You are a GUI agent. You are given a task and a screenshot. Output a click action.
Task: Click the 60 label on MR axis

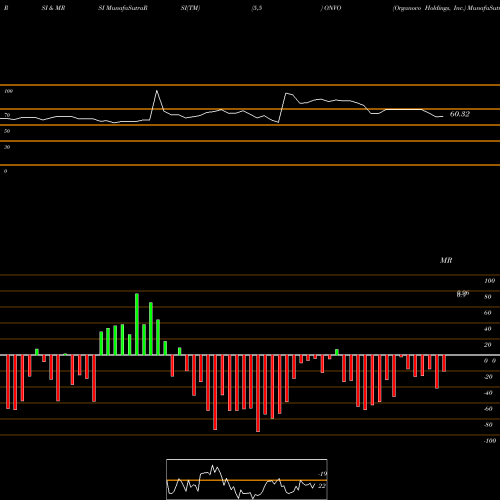click(x=488, y=313)
